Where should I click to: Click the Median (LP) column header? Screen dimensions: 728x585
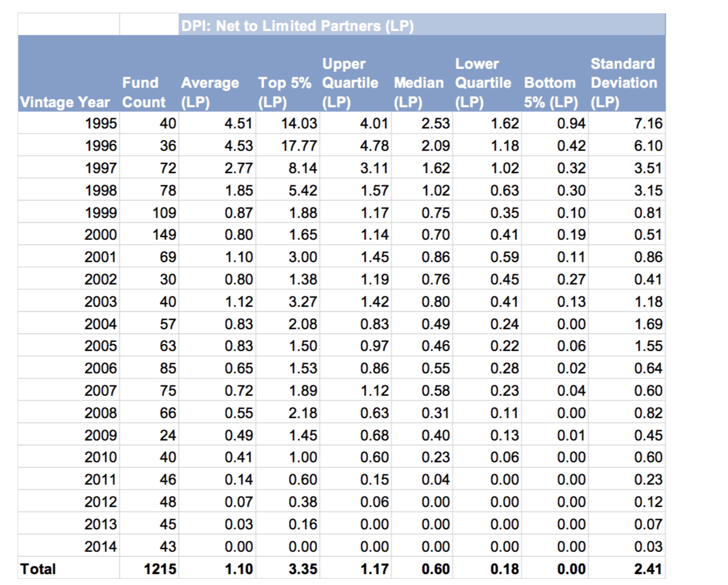(x=418, y=92)
